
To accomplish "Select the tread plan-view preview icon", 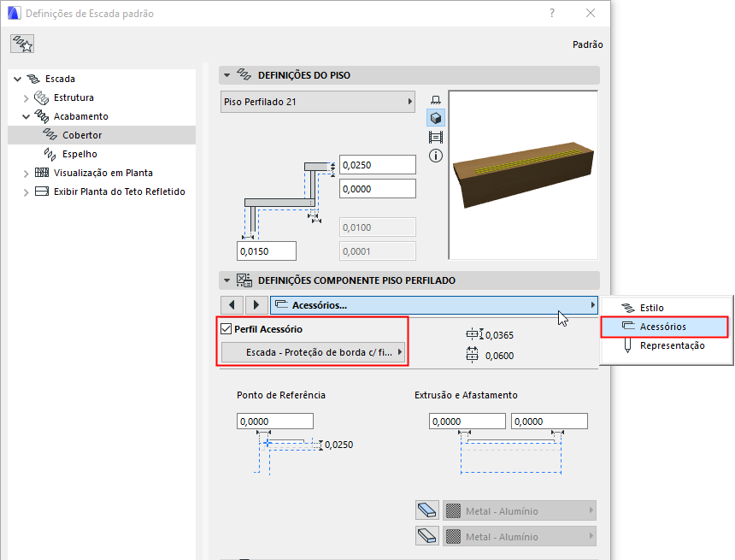I will tap(436, 99).
